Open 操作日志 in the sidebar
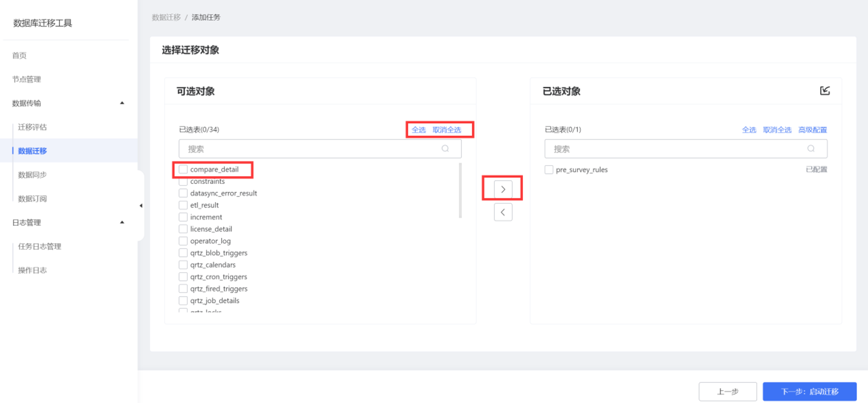This screenshot has height=403, width=868. click(32, 270)
